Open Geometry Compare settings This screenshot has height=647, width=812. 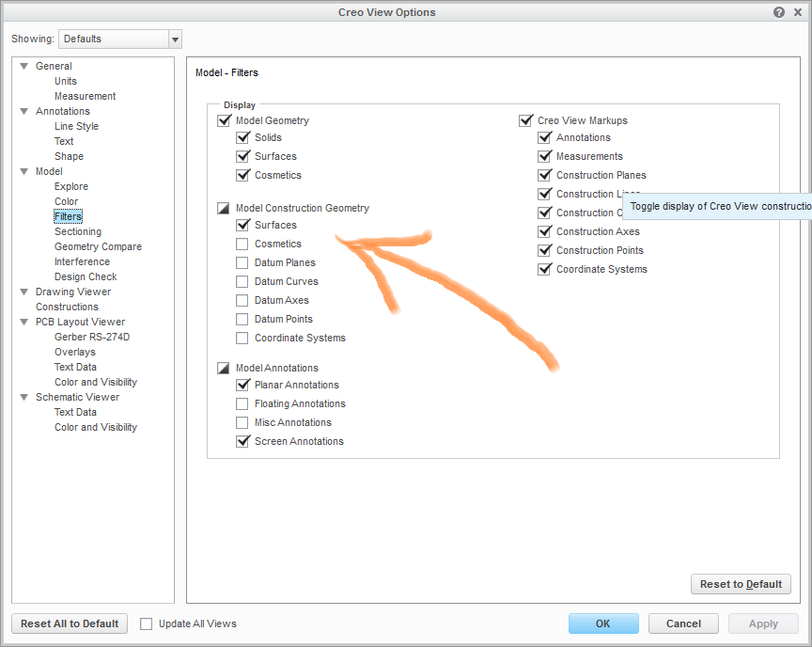point(96,246)
